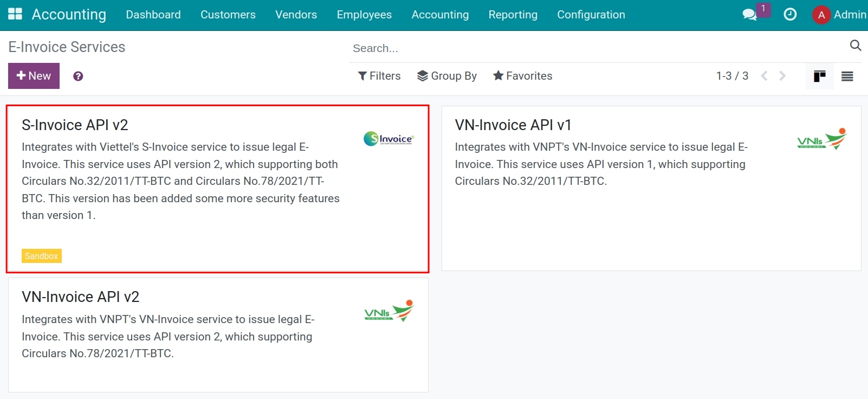
Task: Open the Vendors menu
Action: (296, 15)
